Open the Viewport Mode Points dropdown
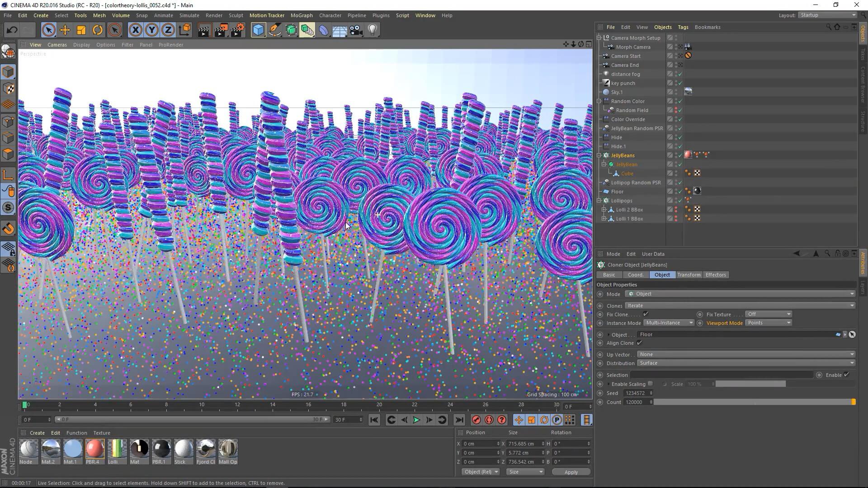This screenshot has height=488, width=868. pos(768,323)
